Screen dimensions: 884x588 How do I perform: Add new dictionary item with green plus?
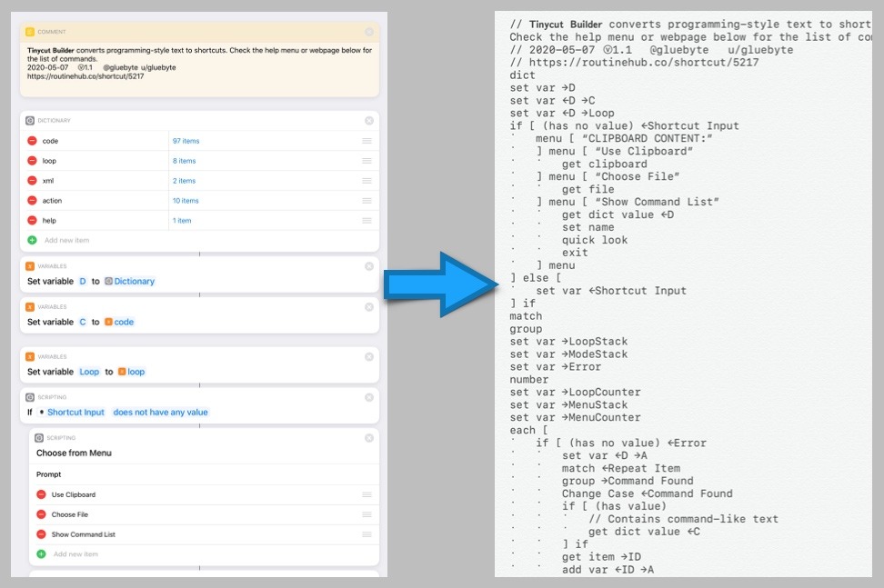coord(32,241)
